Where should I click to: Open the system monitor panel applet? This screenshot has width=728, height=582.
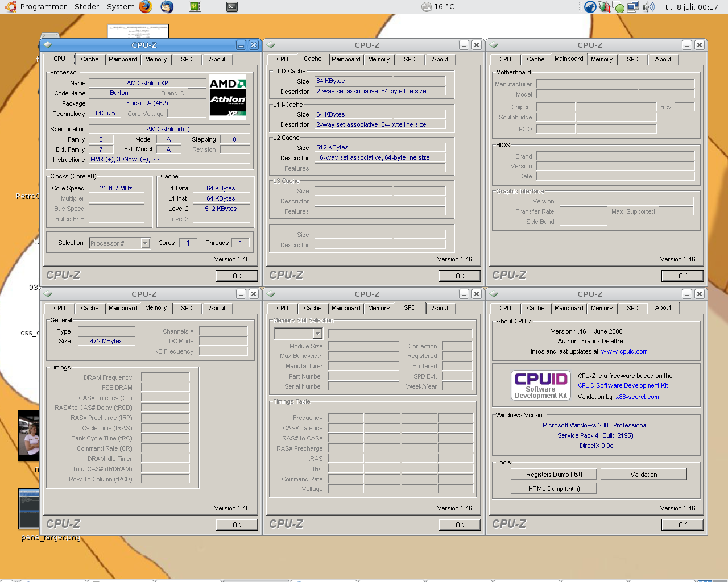point(195,7)
